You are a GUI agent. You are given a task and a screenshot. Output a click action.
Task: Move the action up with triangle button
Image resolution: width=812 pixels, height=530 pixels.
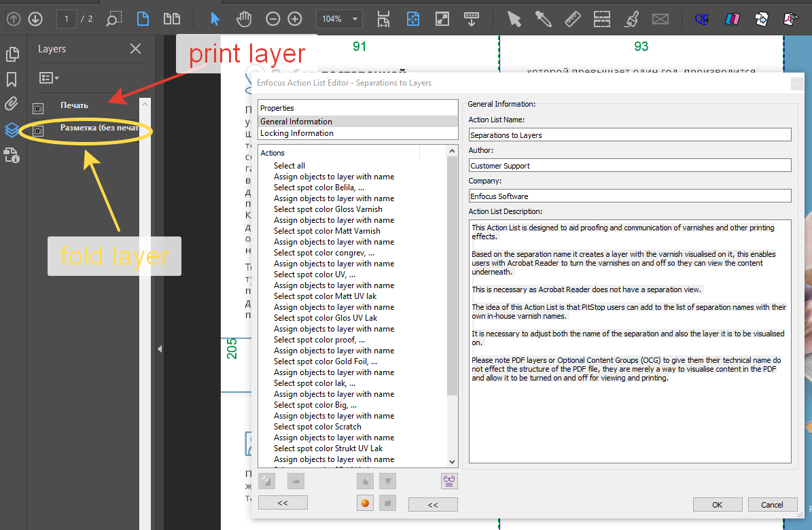click(x=365, y=481)
